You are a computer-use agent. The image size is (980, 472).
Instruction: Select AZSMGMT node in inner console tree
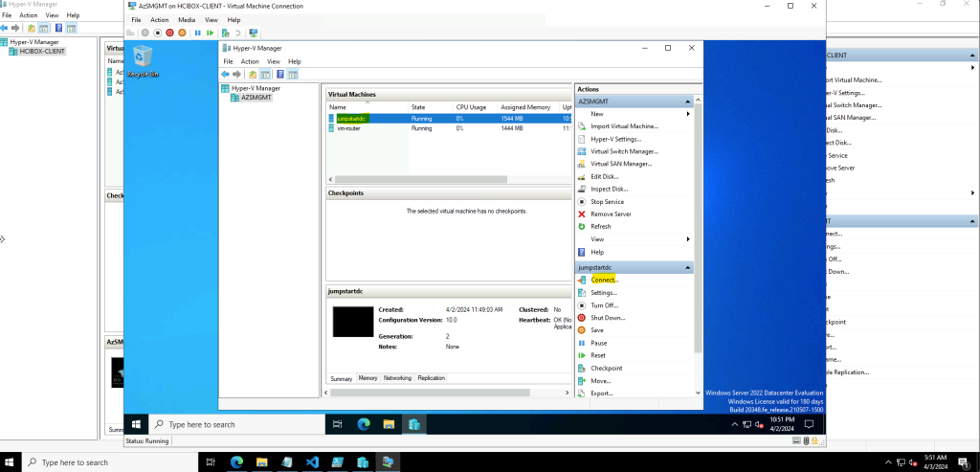point(256,98)
